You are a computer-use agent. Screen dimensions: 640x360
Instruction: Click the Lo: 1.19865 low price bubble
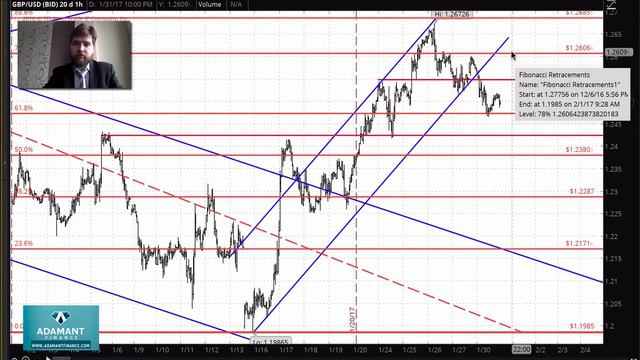pyautogui.click(x=271, y=342)
